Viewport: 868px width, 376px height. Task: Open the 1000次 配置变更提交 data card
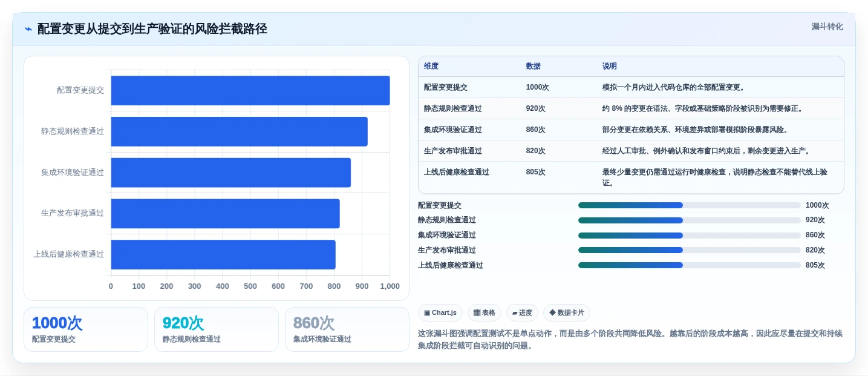click(x=86, y=329)
